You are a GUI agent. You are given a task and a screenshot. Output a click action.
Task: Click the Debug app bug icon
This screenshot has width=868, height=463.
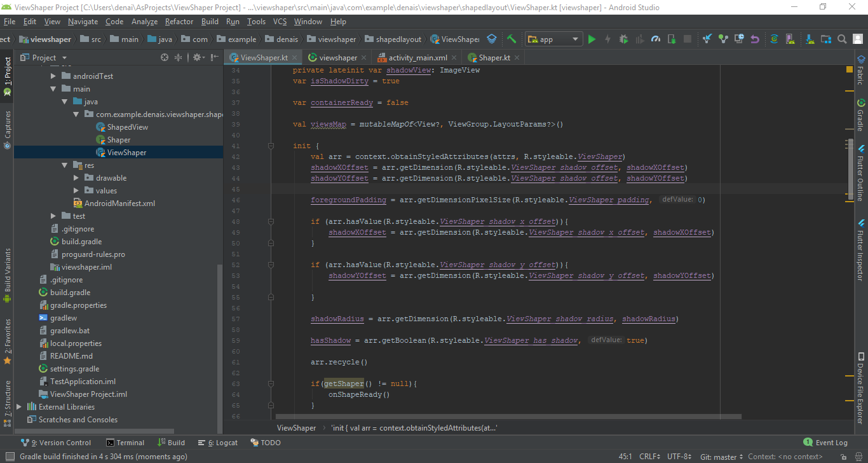(623, 39)
